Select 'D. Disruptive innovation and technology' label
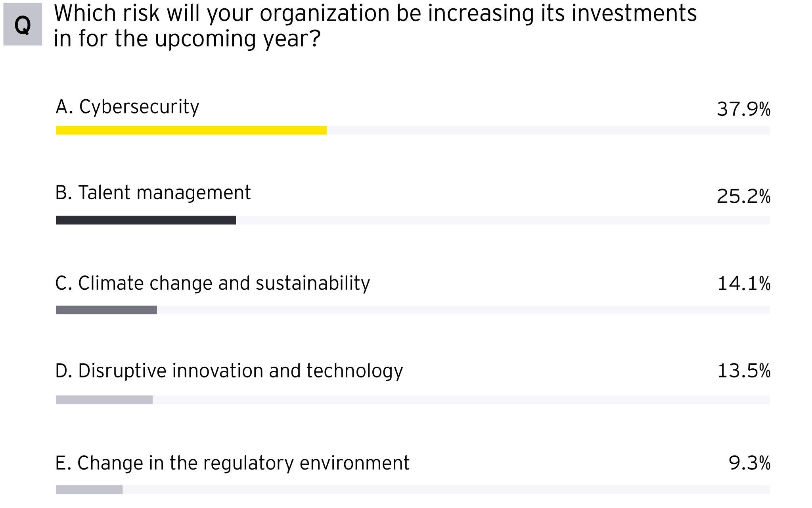The image size is (812, 508). pos(229,371)
